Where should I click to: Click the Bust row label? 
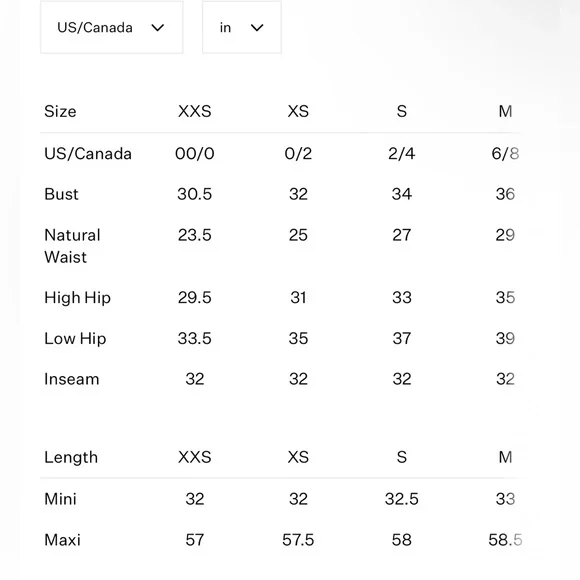[61, 194]
